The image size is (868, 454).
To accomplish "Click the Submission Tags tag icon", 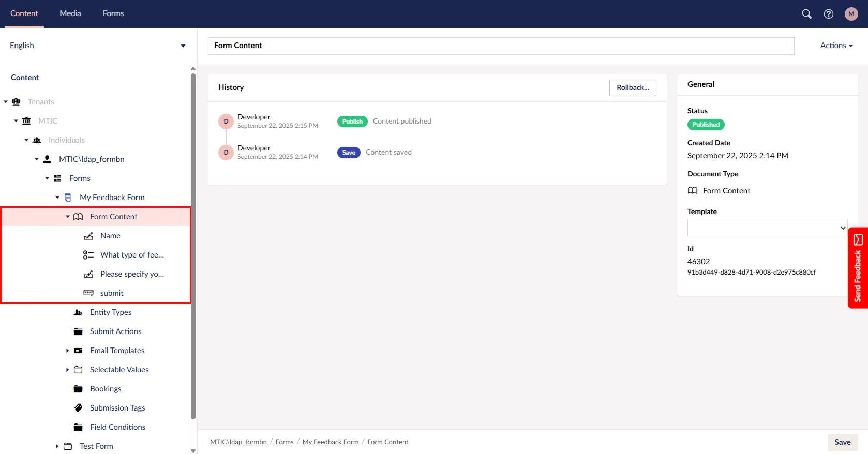I will coord(78,408).
